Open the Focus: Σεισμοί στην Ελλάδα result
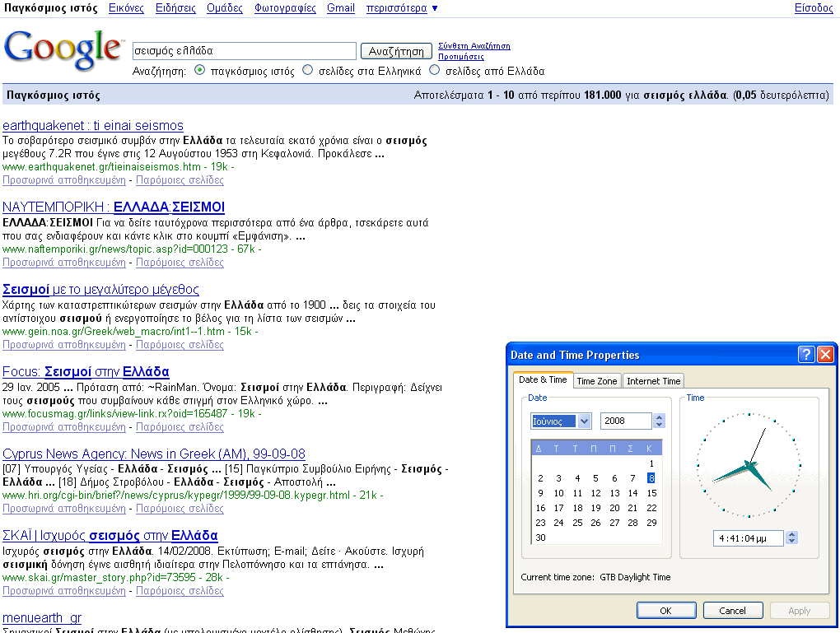This screenshot has height=633, width=840. coord(86,372)
